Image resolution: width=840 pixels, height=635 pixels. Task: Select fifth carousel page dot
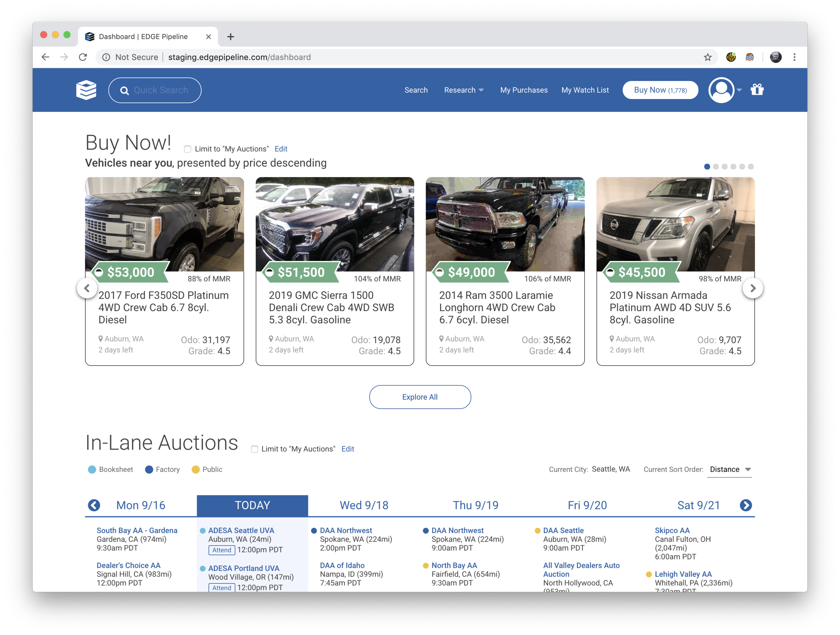pyautogui.click(x=742, y=166)
